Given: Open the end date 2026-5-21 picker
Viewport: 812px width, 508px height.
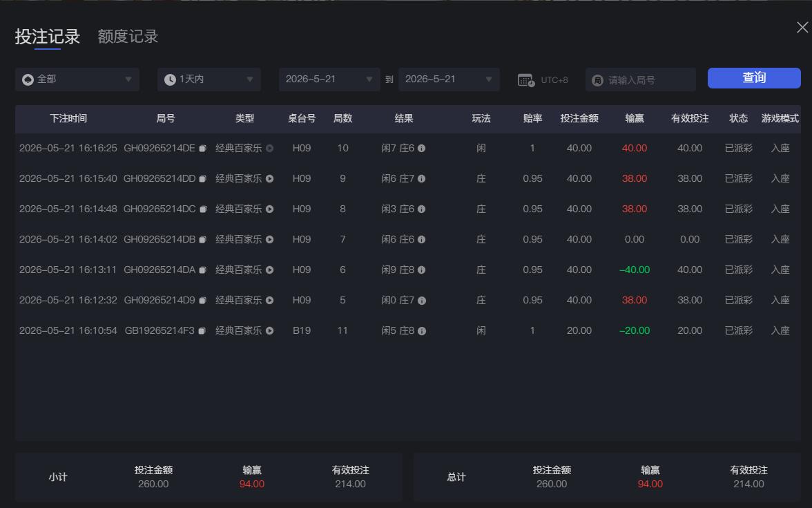Looking at the screenshot, I should 449,79.
